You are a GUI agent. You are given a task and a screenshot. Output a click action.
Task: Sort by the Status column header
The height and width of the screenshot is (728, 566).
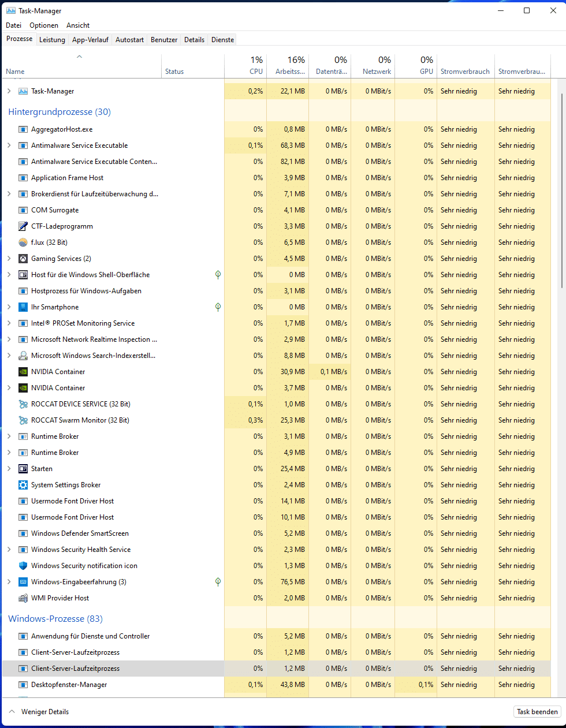[193, 65]
